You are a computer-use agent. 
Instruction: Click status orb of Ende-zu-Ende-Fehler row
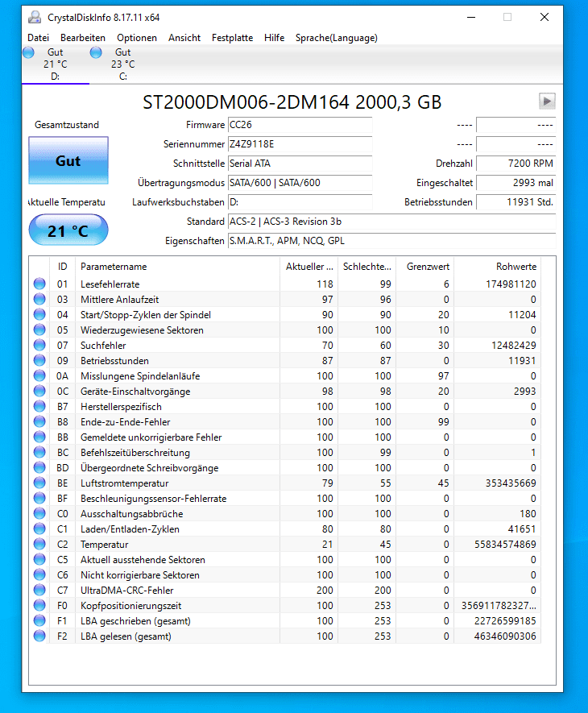39,421
